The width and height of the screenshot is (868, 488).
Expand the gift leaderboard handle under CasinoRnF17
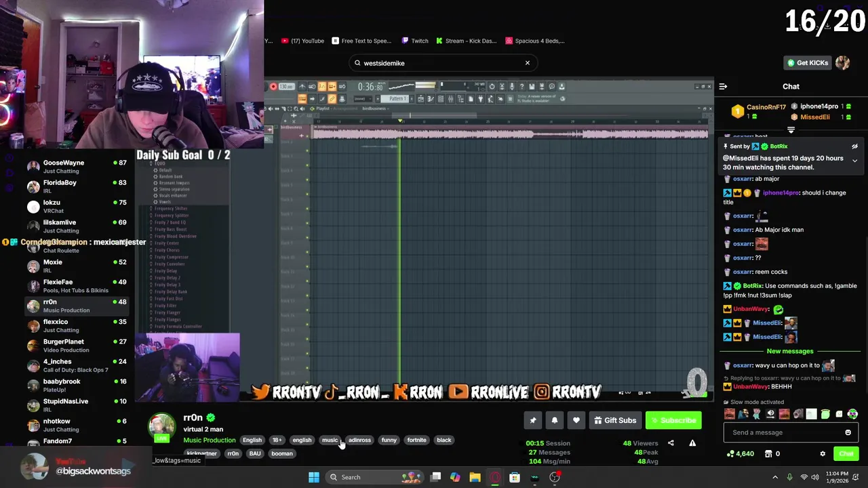click(791, 129)
